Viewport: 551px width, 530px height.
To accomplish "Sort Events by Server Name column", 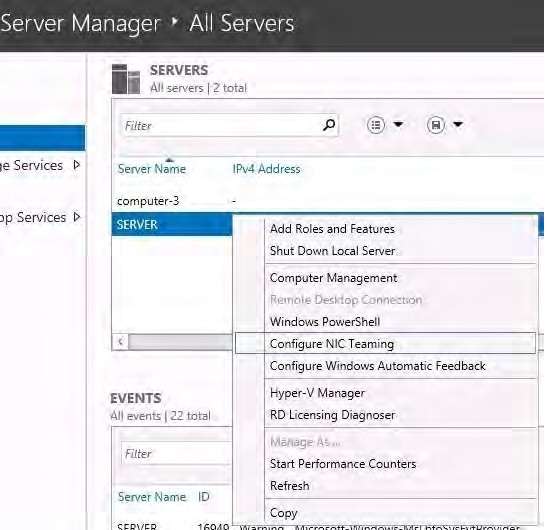I will pos(152,497).
